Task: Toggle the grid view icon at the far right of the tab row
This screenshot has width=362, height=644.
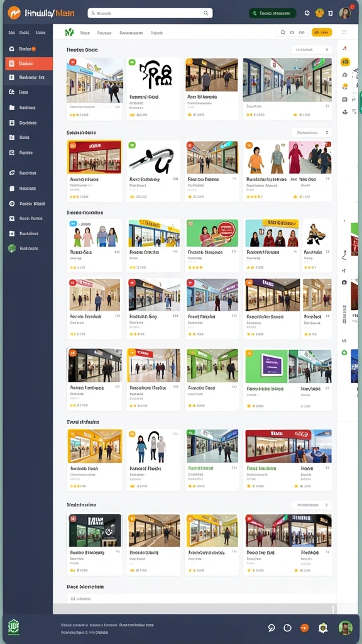Action: click(x=344, y=32)
